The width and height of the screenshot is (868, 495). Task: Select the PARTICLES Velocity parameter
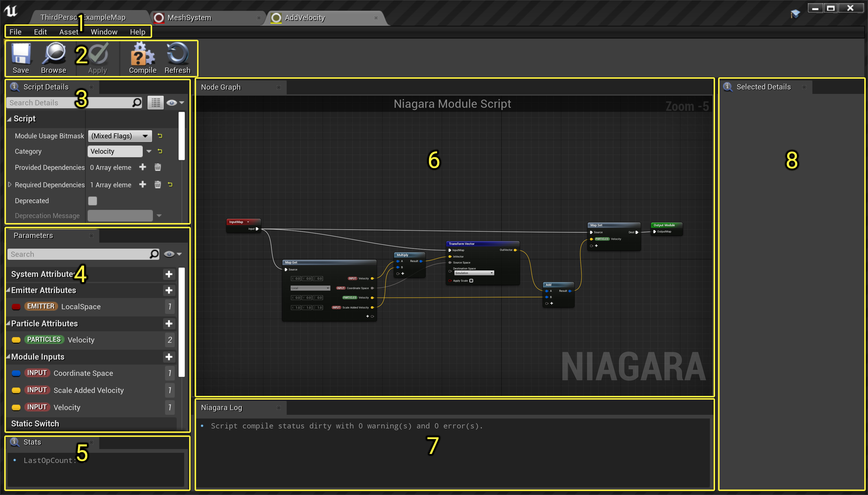tap(81, 340)
